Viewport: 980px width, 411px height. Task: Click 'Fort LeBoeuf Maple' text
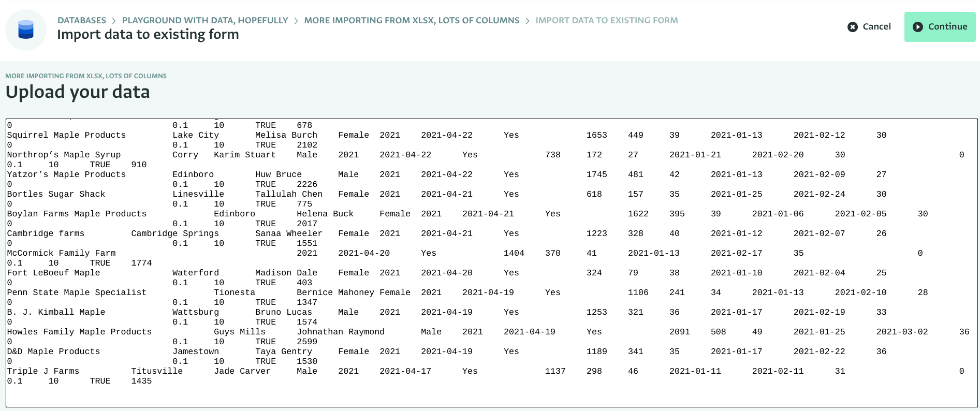tap(53, 273)
